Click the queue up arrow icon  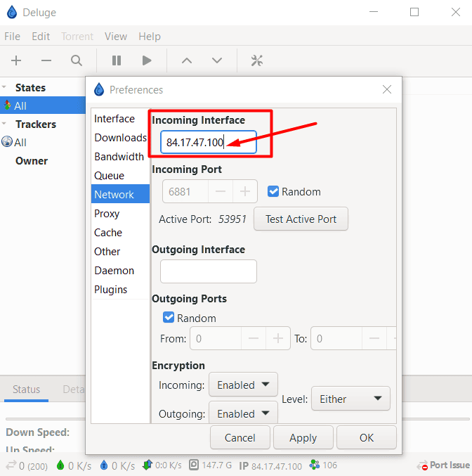(x=187, y=60)
